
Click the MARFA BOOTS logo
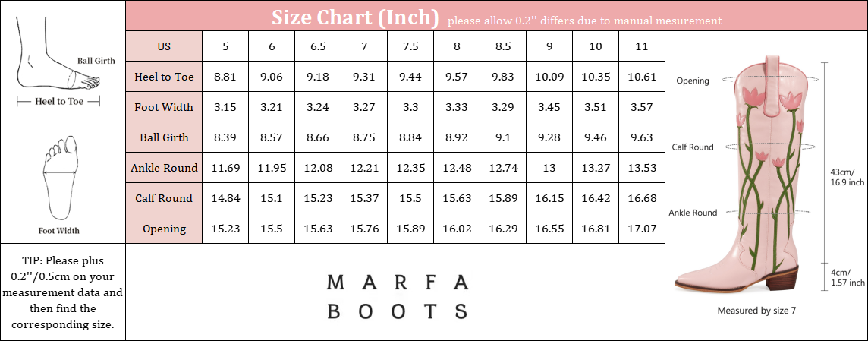point(396,296)
